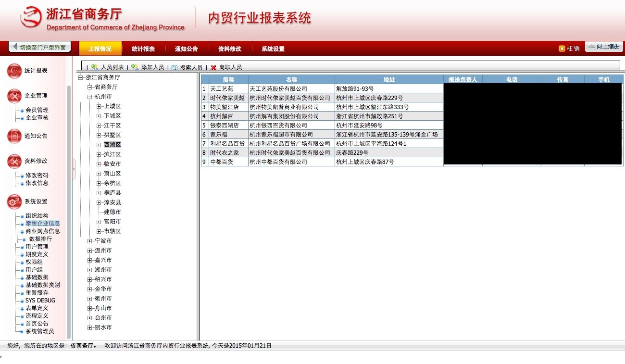Click the 地址 column header
Image resolution: width=625 pixels, height=364 pixels.
tap(389, 80)
